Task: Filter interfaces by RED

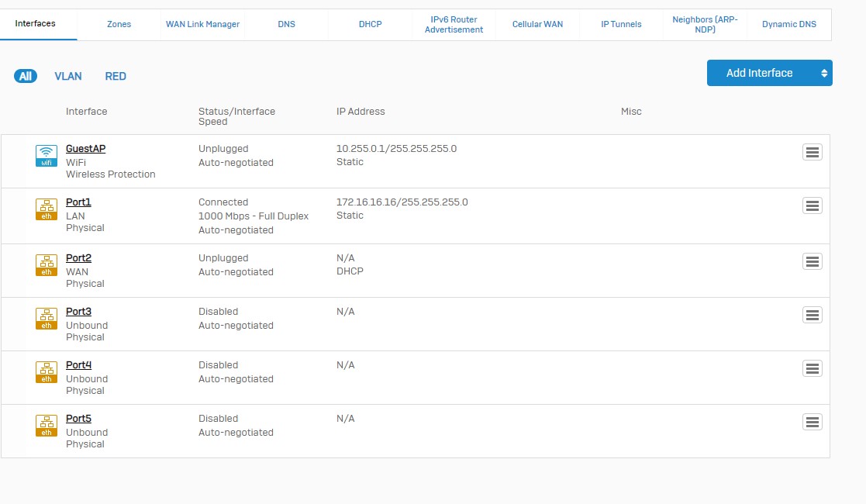Action: tap(116, 76)
